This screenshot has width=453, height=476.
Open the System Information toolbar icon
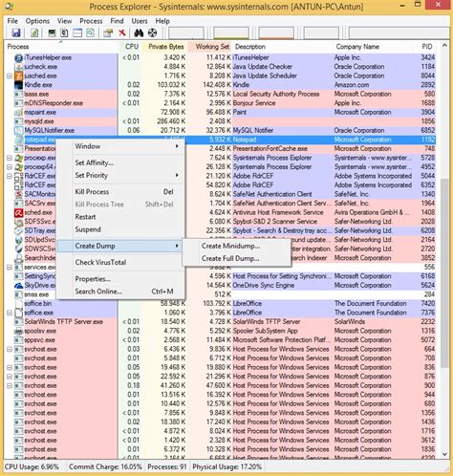52,32
